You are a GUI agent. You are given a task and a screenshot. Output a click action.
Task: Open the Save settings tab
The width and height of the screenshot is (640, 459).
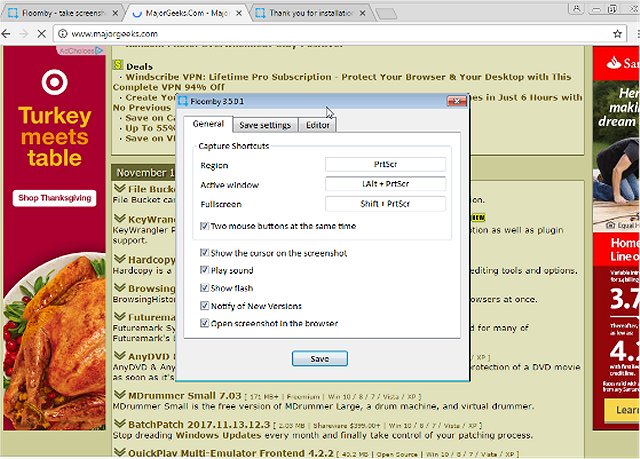coord(265,125)
